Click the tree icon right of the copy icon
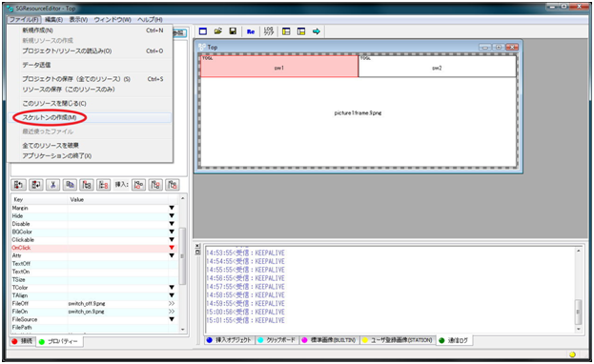The height and width of the screenshot is (364, 594). pos(87,185)
